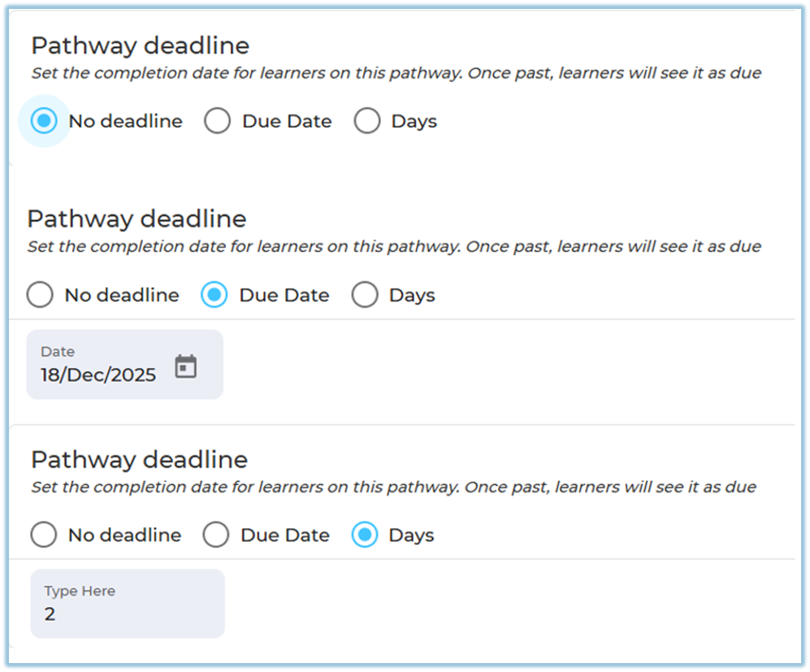This screenshot has height=672, width=810.
Task: Click description text above the selected Days option
Action: click(393, 487)
